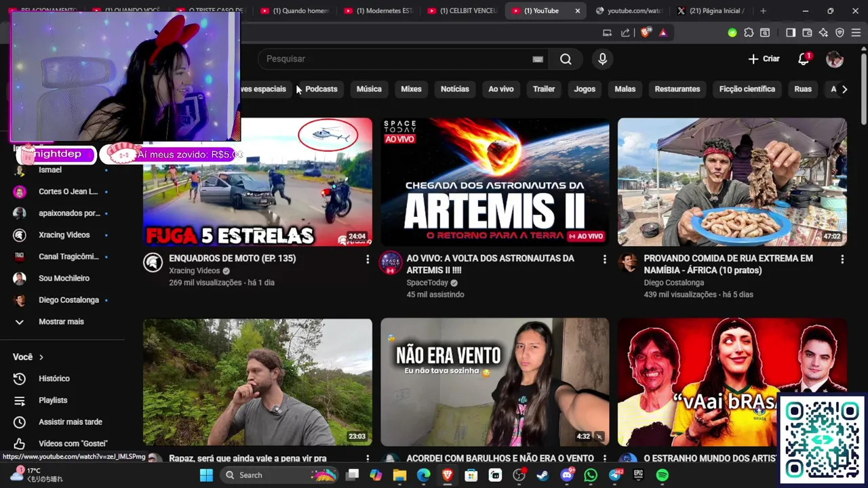Screen dimensions: 868x488
Task: Open more options for Enquadros de Moto video
Action: pyautogui.click(x=368, y=259)
